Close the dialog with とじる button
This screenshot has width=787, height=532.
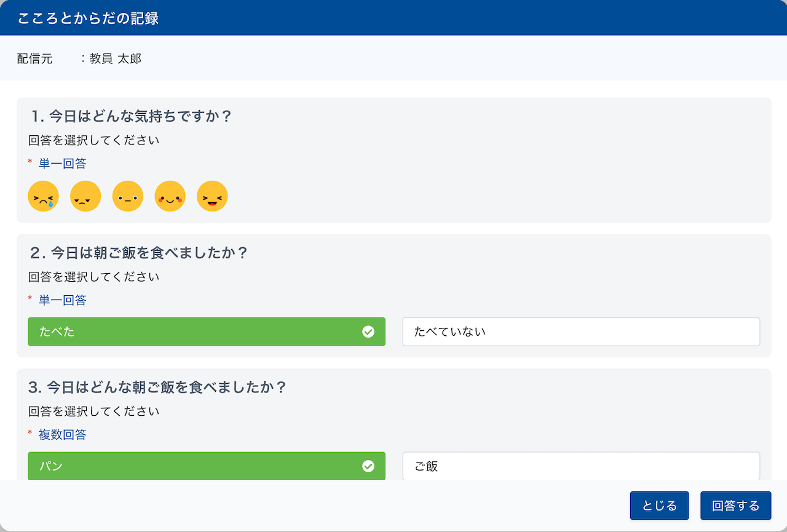[x=659, y=506]
